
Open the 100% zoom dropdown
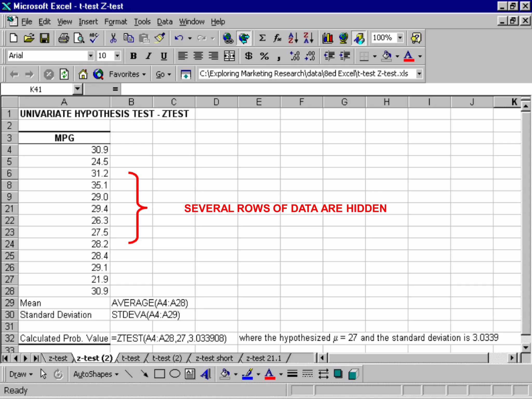[x=400, y=38]
